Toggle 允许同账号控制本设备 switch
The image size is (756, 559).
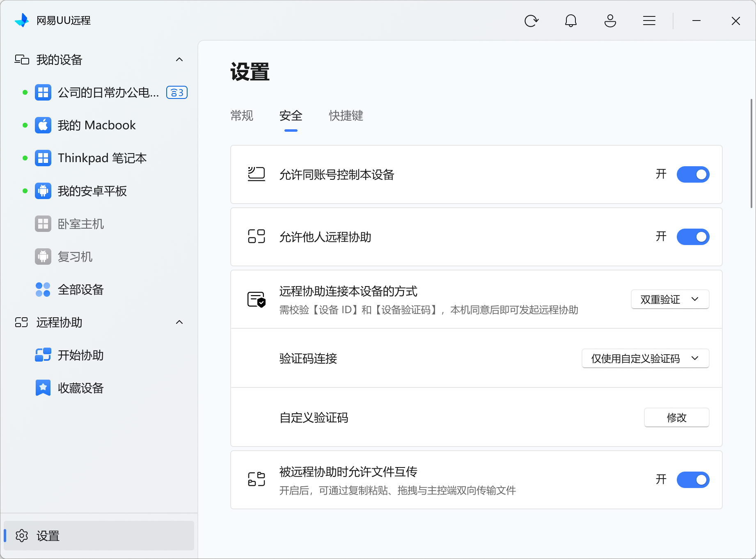(693, 174)
